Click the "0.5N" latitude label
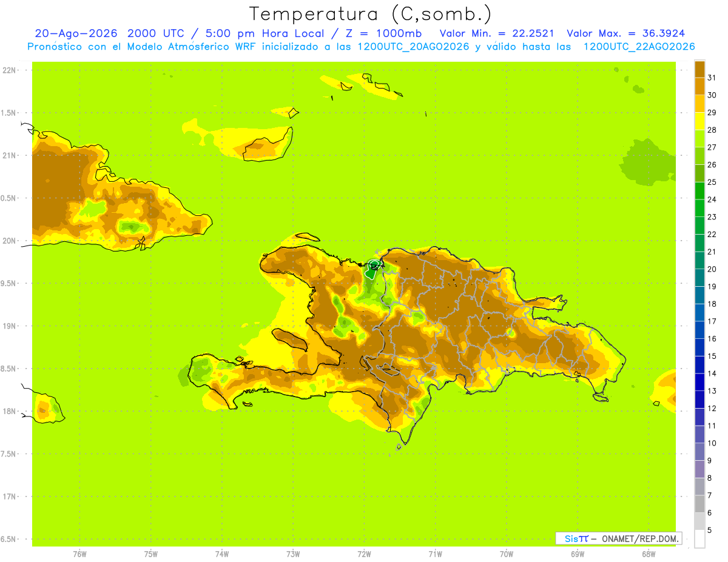Viewport: 728px width, 562px height. (9, 198)
